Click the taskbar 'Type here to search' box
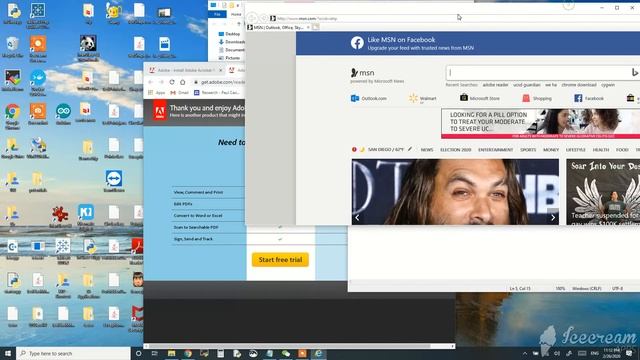The height and width of the screenshot is (360, 640). (73, 353)
